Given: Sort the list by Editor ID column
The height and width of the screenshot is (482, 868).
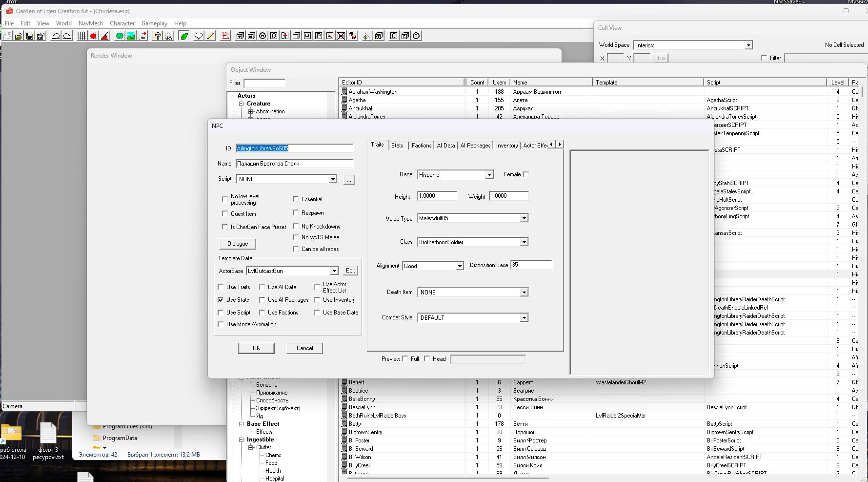Looking at the screenshot, I should tap(402, 83).
